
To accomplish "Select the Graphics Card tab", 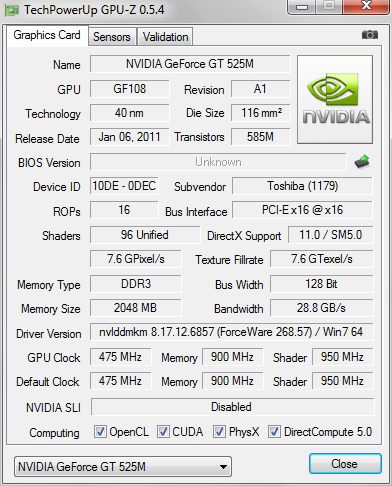I will pyautogui.click(x=47, y=35).
